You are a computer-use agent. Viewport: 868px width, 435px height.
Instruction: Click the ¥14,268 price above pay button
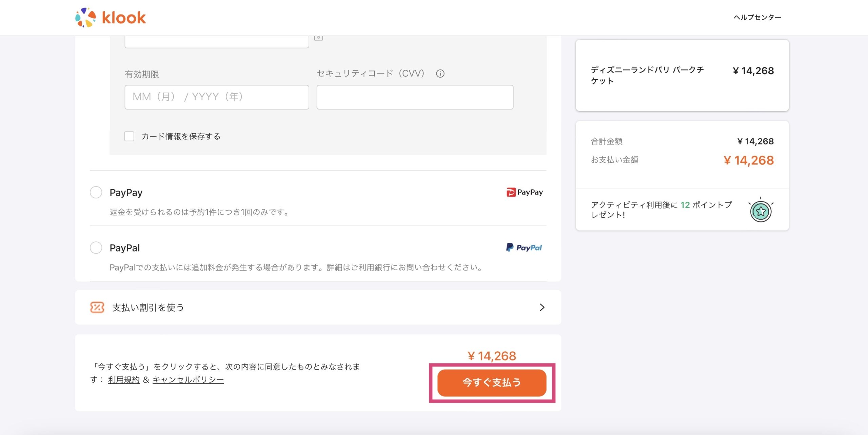(x=492, y=356)
